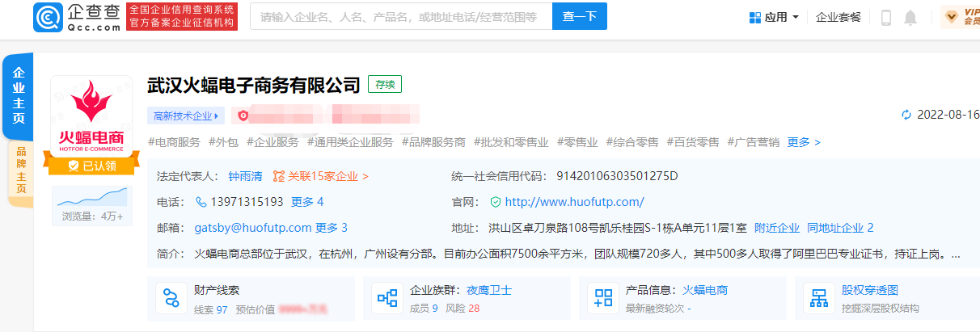Expand 更多 industry tags
980x332 pixels.
tap(803, 142)
